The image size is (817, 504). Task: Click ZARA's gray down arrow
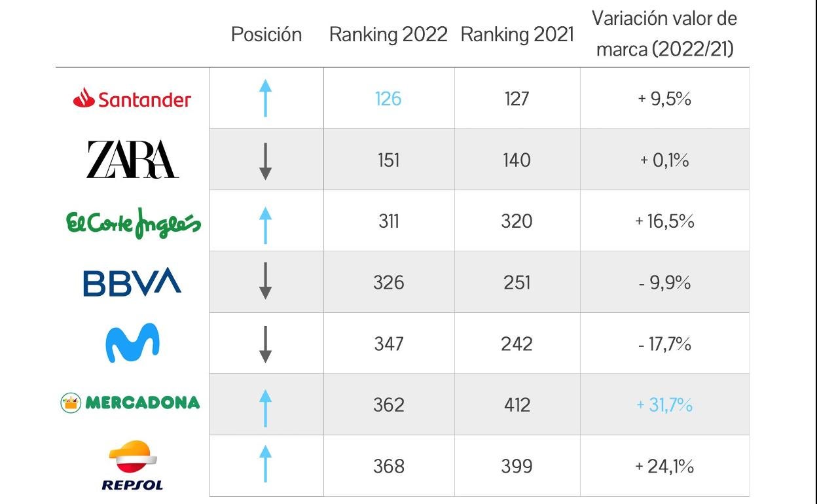coord(265,160)
